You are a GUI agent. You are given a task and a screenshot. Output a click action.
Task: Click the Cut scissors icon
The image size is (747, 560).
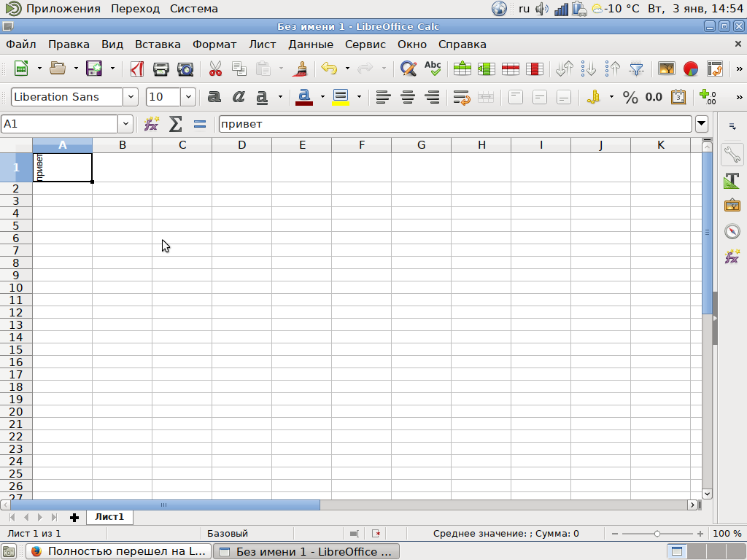coord(215,69)
